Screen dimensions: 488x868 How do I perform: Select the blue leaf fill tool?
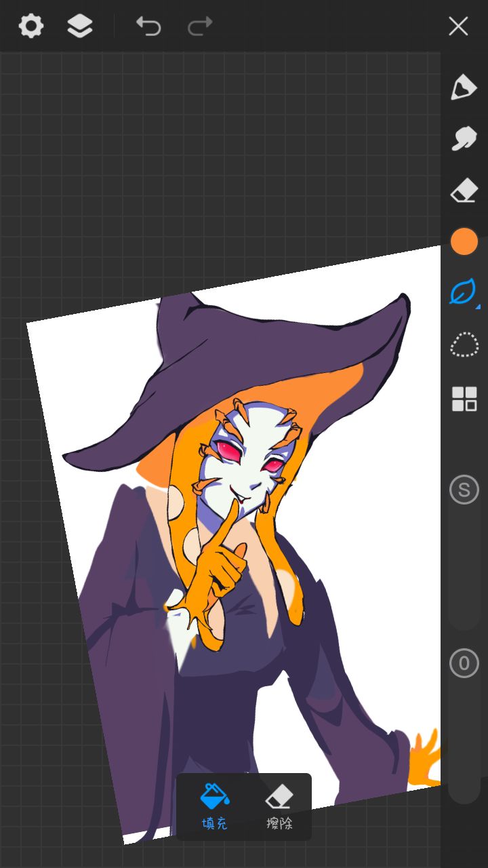click(x=464, y=293)
